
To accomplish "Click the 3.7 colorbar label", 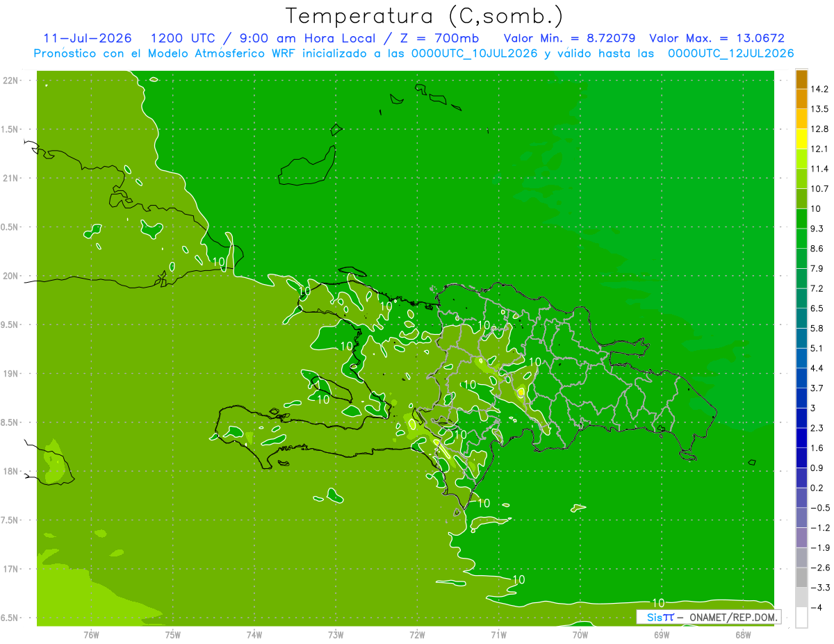I will (817, 388).
